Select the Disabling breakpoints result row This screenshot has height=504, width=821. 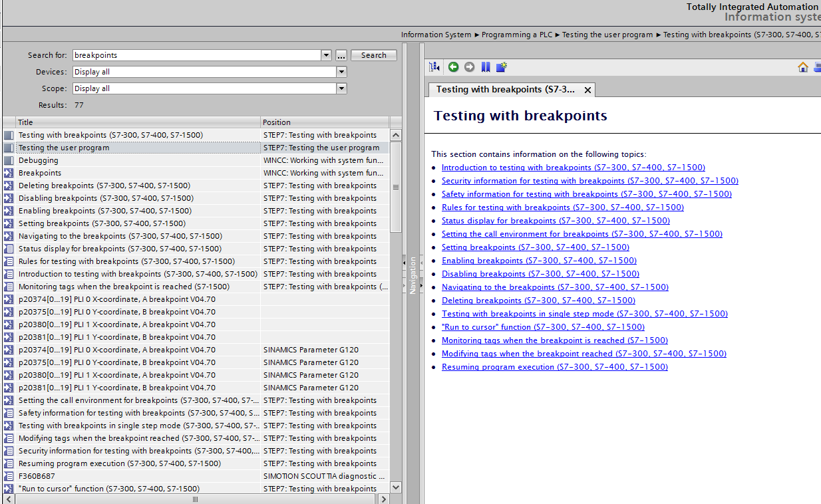click(196, 198)
